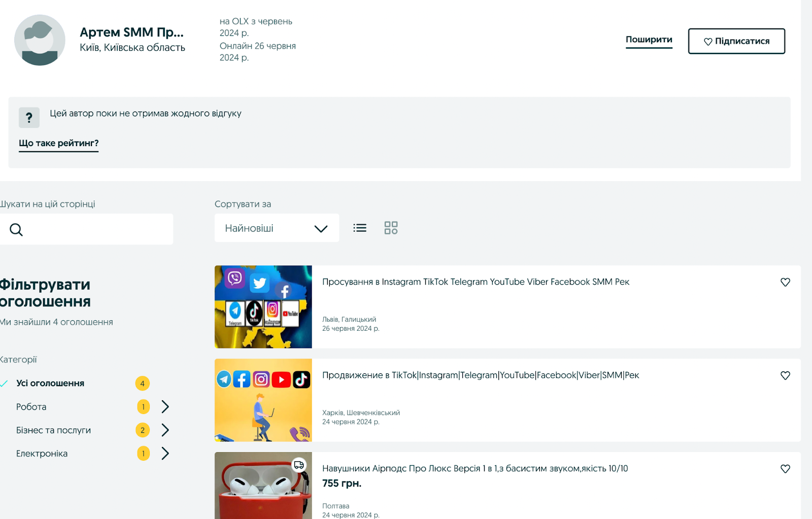Click the page search input field
Viewport: 812px width, 519px height.
coord(86,229)
